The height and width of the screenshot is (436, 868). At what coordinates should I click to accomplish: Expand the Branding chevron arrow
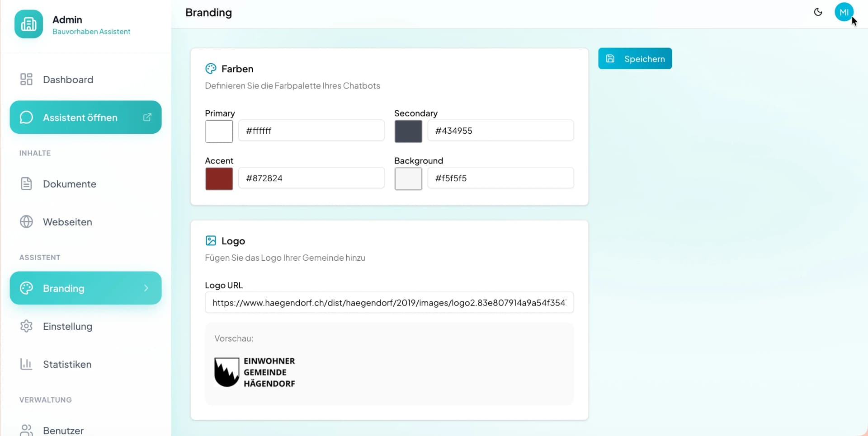click(x=146, y=288)
